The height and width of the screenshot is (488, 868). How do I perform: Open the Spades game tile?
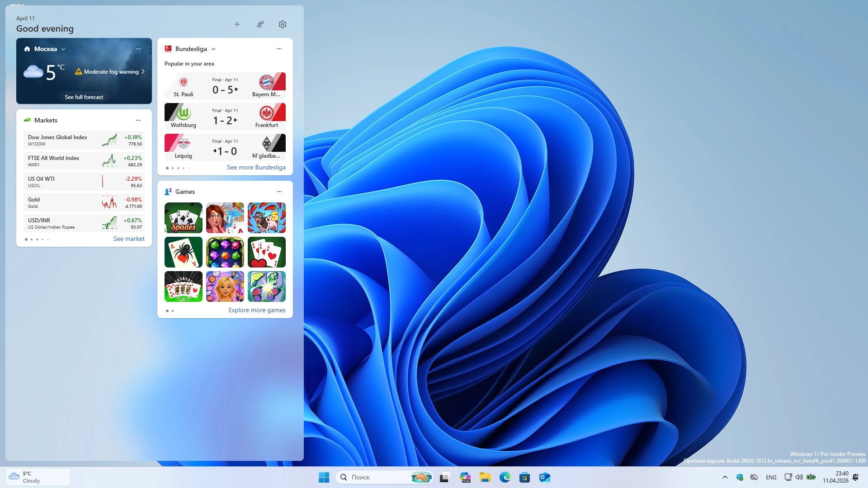point(183,218)
